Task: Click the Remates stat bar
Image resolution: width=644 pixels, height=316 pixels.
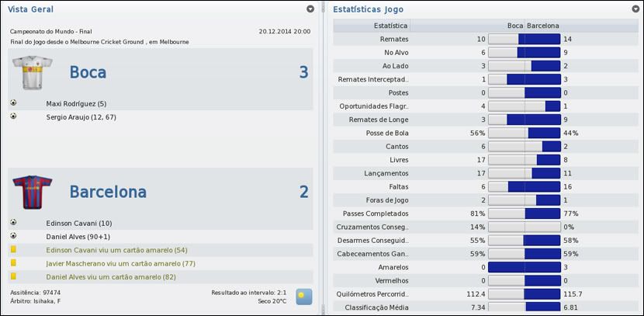Action: 524,38
